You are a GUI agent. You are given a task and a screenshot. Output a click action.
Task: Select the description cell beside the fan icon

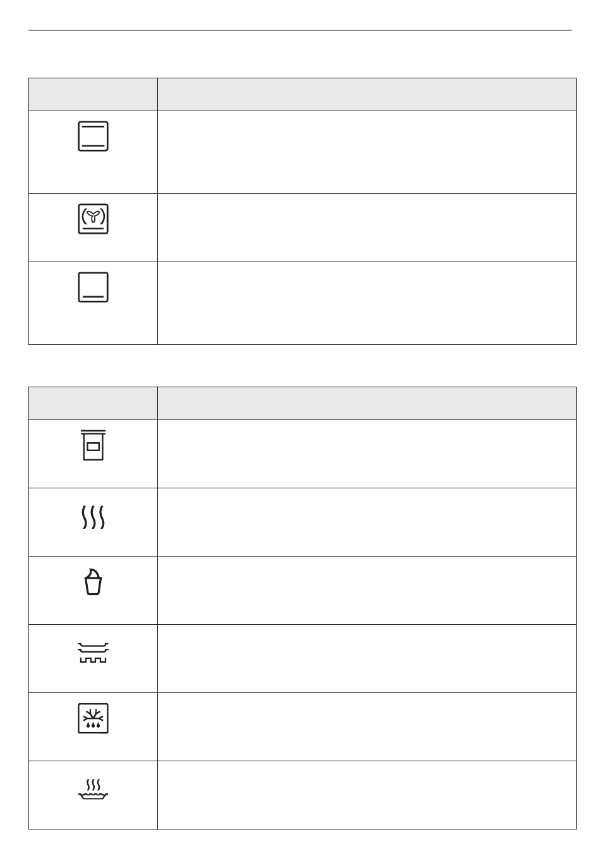[x=366, y=227]
